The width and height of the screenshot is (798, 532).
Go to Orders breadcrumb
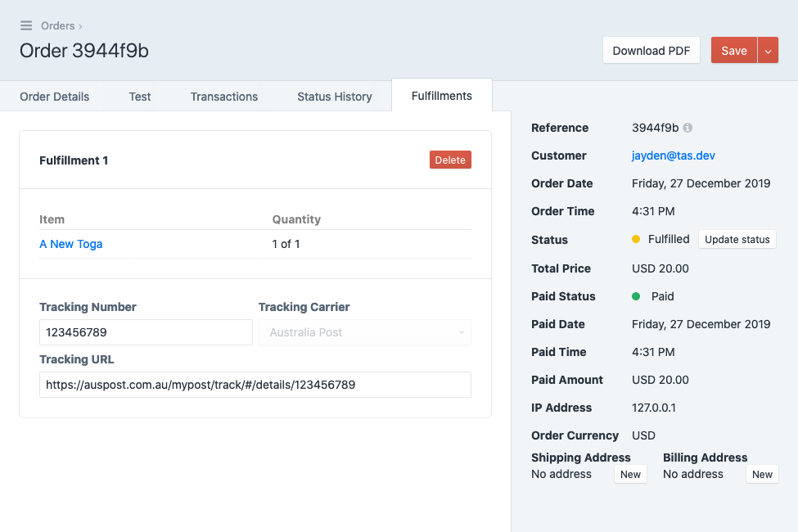(57, 25)
